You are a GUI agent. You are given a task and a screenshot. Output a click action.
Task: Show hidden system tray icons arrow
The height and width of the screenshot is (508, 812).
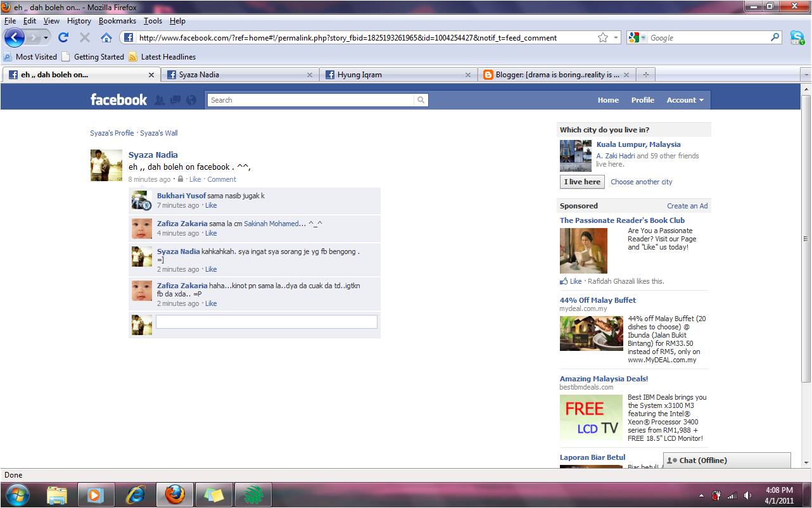[x=701, y=495]
